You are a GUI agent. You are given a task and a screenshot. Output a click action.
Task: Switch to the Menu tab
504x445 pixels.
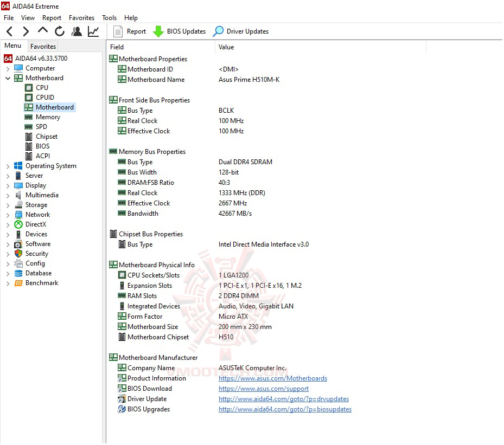point(13,46)
